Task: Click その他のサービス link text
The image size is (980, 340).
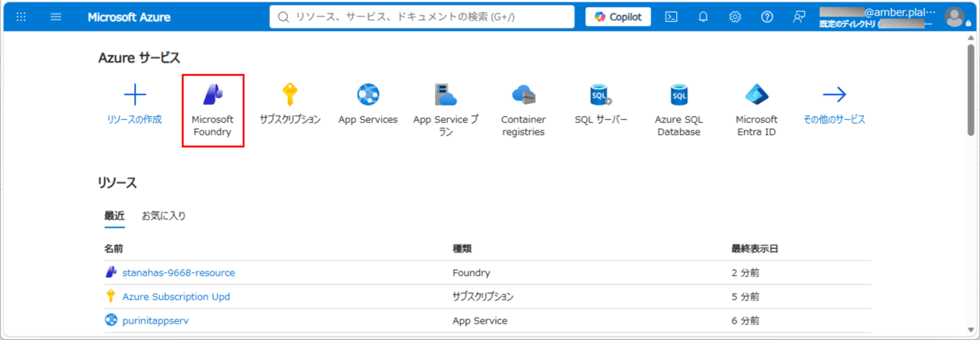Action: point(834,119)
